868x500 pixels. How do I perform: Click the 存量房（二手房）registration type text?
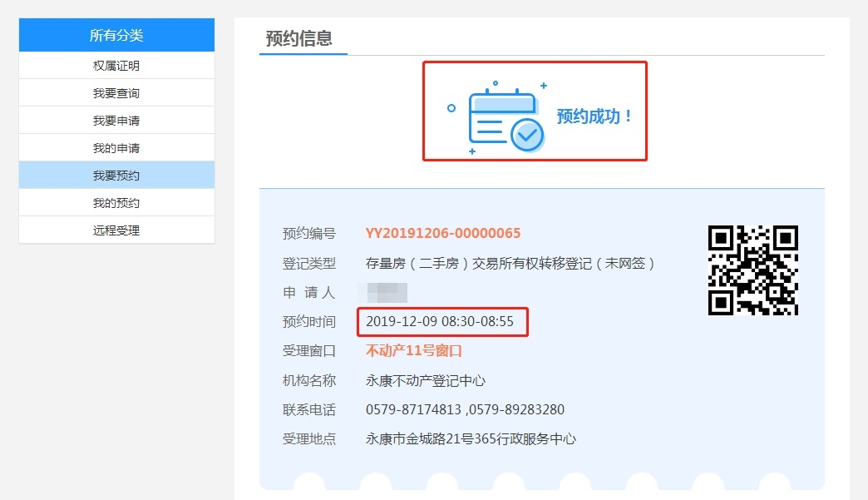(x=510, y=264)
